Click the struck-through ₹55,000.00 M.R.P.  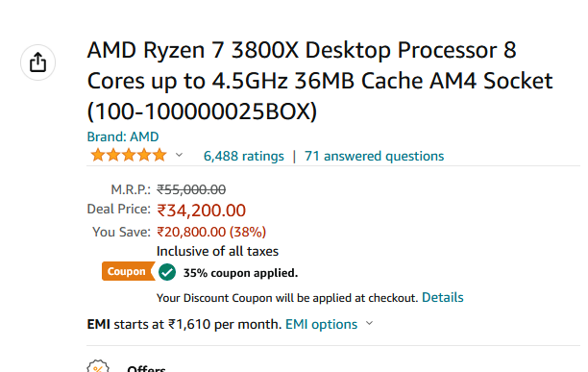pyautogui.click(x=191, y=189)
